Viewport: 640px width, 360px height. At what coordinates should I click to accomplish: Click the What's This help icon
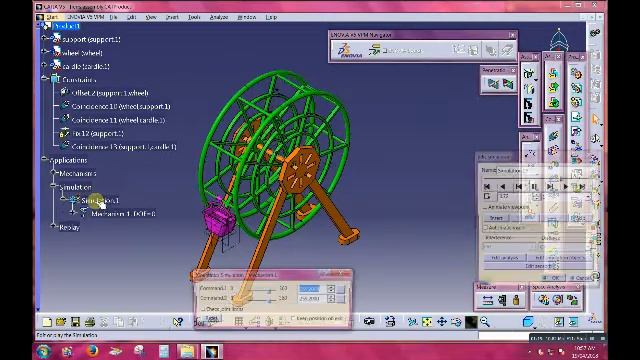point(178,322)
